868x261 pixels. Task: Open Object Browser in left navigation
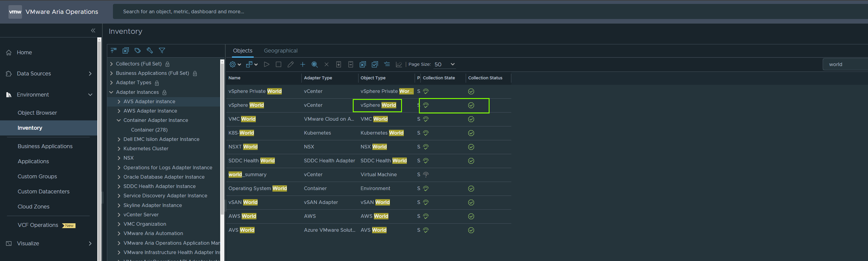[37, 113]
